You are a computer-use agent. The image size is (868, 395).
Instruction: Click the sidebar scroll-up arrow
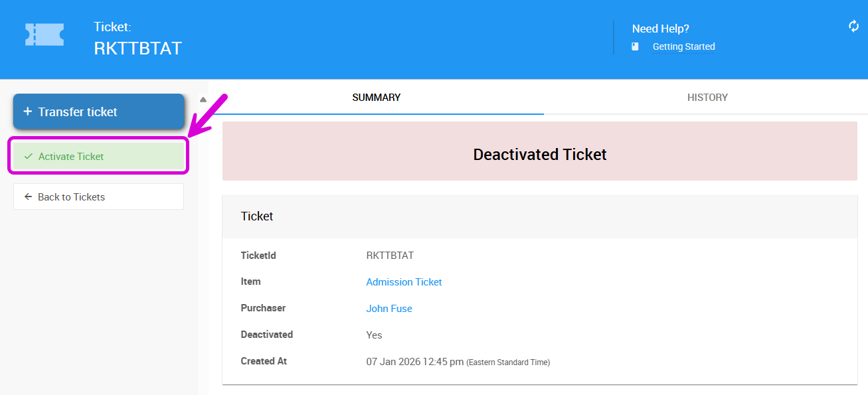[203, 100]
